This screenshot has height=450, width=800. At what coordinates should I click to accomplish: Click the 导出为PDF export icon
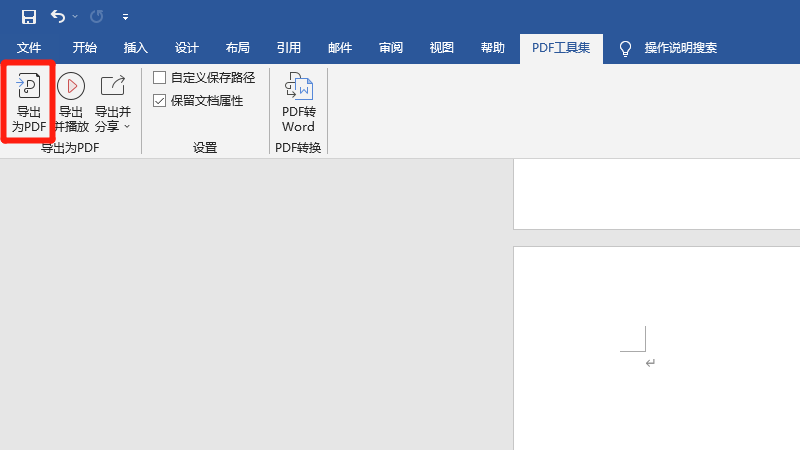[29, 87]
